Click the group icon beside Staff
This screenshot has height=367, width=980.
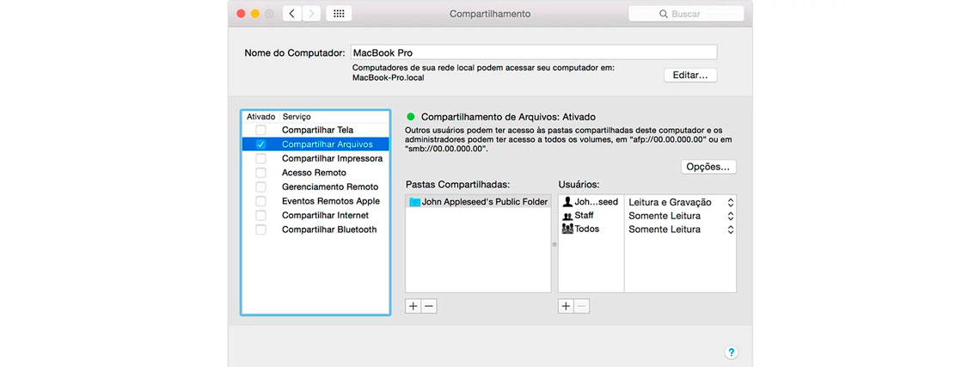(x=567, y=216)
